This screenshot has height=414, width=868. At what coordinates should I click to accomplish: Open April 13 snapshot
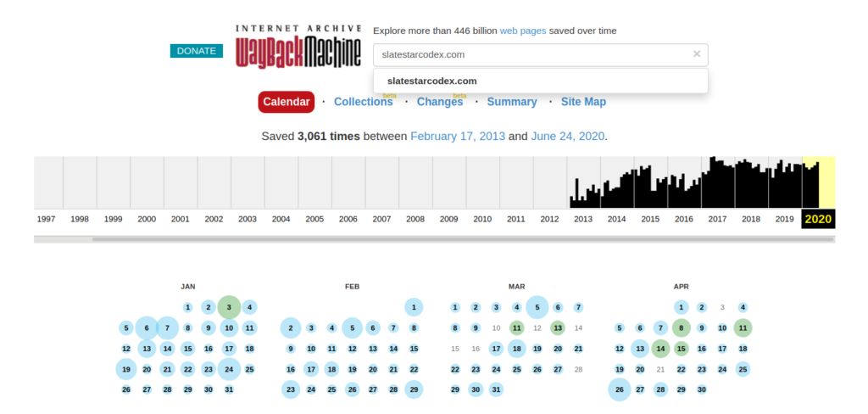tap(640, 349)
